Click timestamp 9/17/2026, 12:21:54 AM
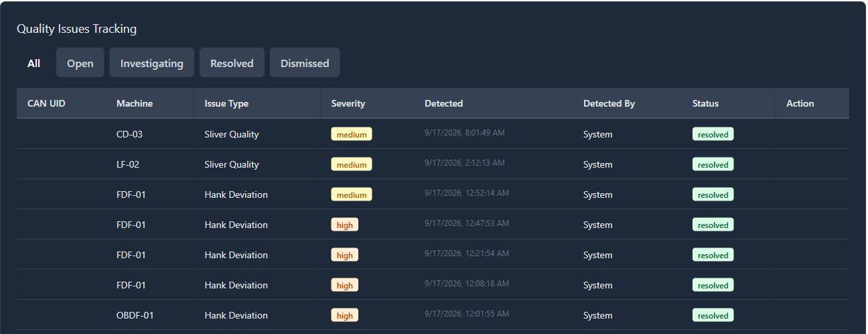 (467, 254)
